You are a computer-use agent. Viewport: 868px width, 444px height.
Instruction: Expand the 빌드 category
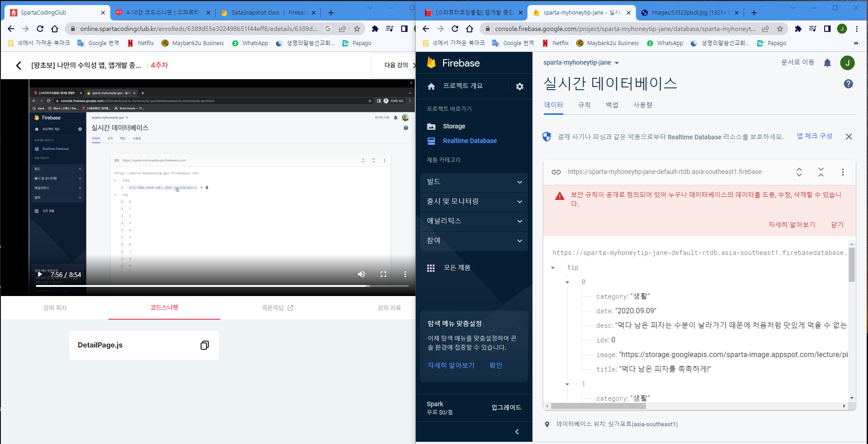[x=474, y=182]
